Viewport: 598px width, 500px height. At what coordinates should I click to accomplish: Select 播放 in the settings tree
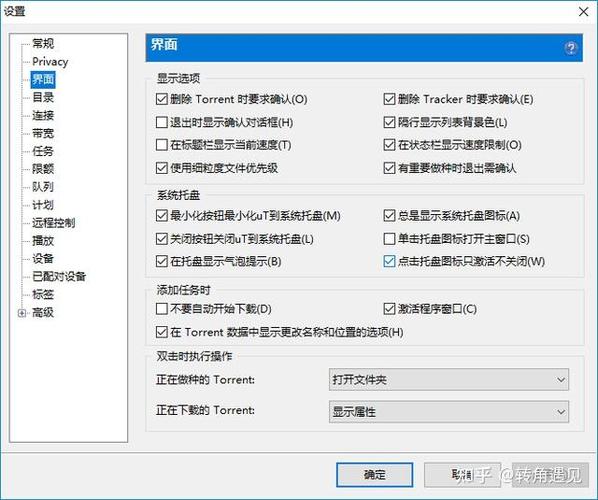coord(43,241)
